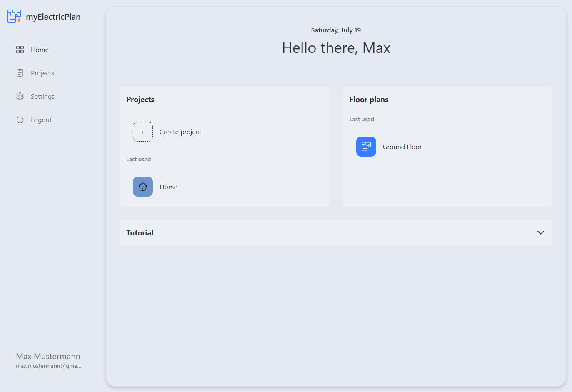
Task: Click the Max Mustermann user name
Action: [48, 356]
